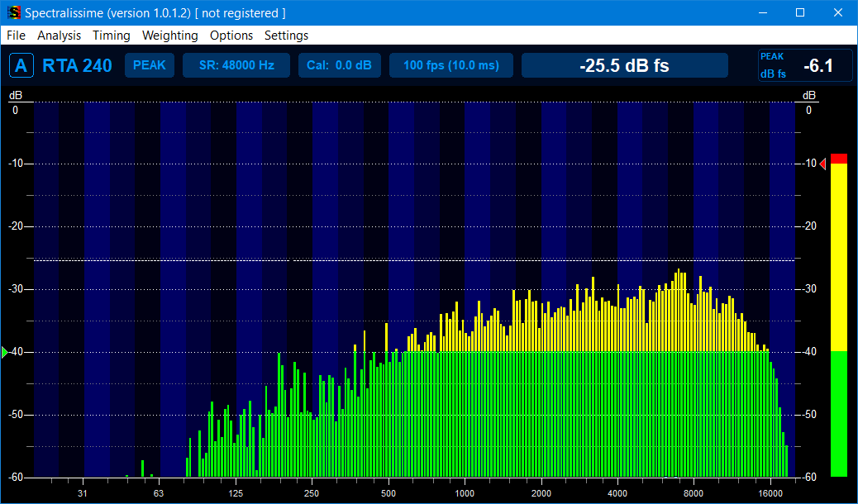
Task: Minimize the Spectralissime window
Action: click(762, 12)
